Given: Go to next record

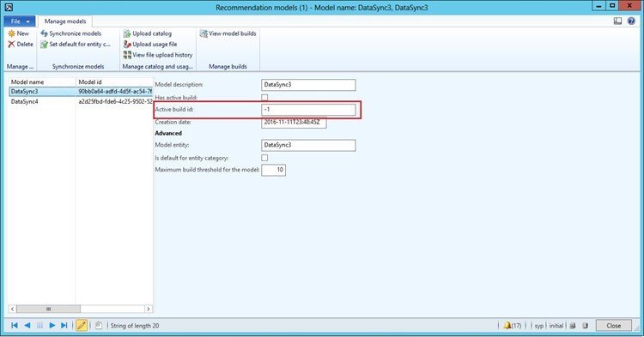Looking at the screenshot, I should (52, 326).
